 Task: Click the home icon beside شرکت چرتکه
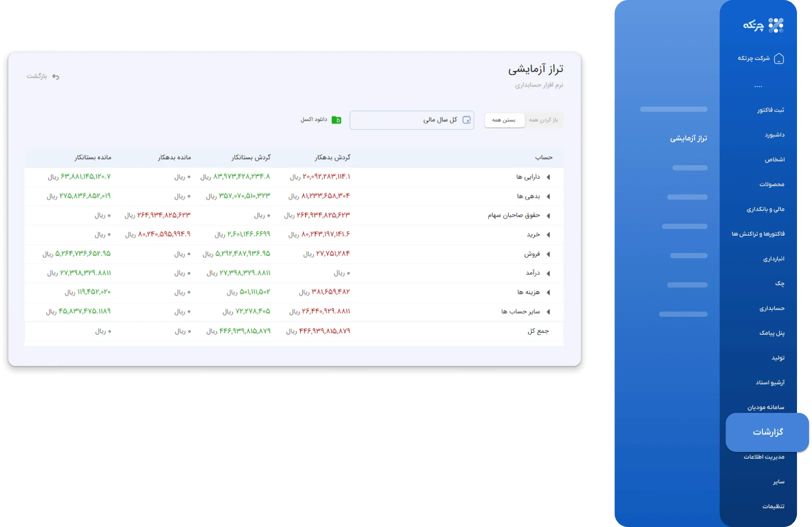coord(778,59)
